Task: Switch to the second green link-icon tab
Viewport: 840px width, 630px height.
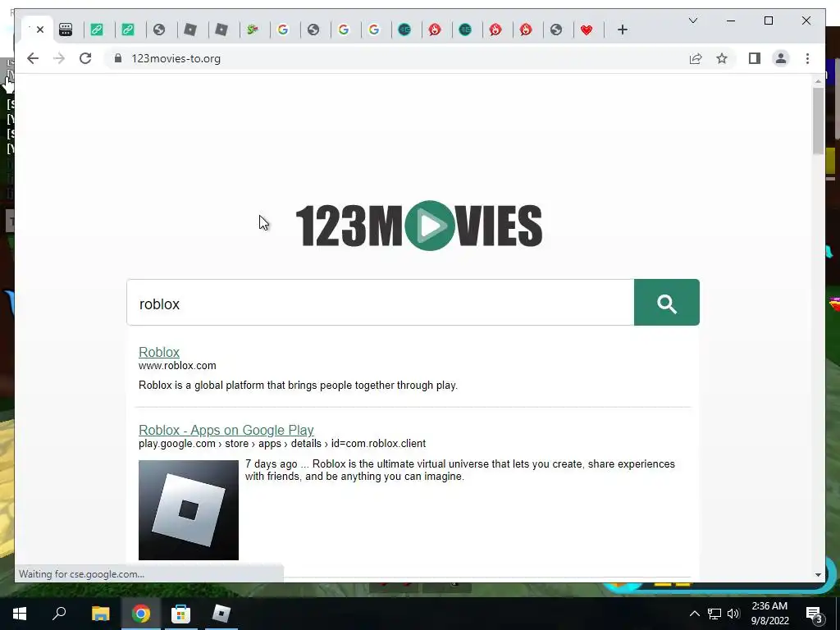Action: [x=128, y=30]
